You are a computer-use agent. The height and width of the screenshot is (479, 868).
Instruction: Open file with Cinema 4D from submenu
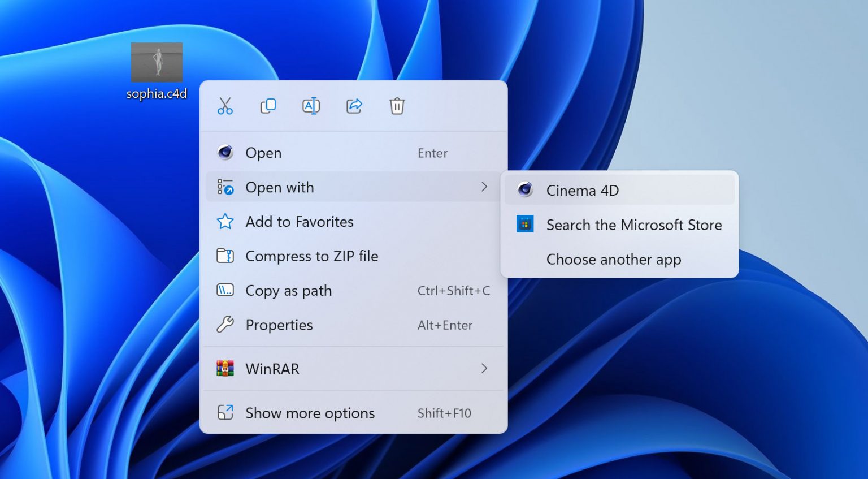coord(582,191)
